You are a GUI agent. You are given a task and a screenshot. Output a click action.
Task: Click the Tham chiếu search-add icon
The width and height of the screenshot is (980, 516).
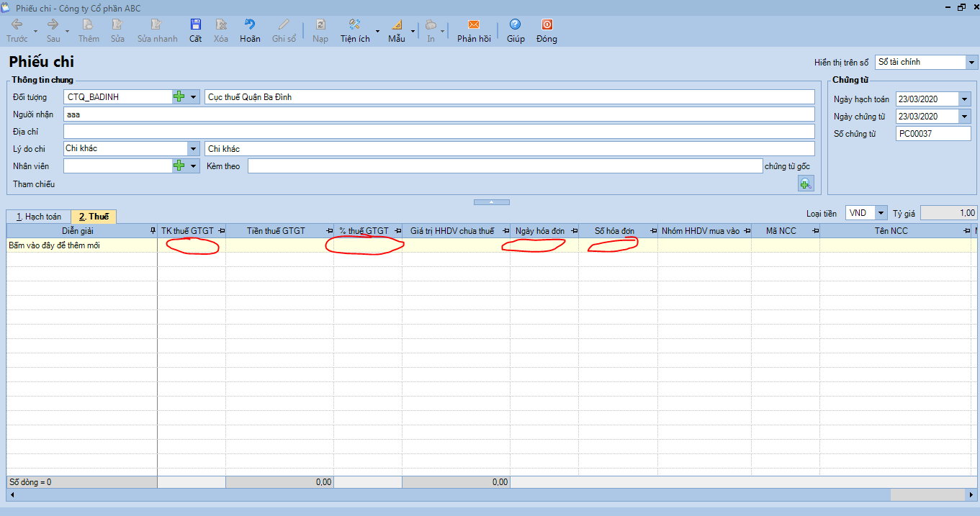pos(805,184)
